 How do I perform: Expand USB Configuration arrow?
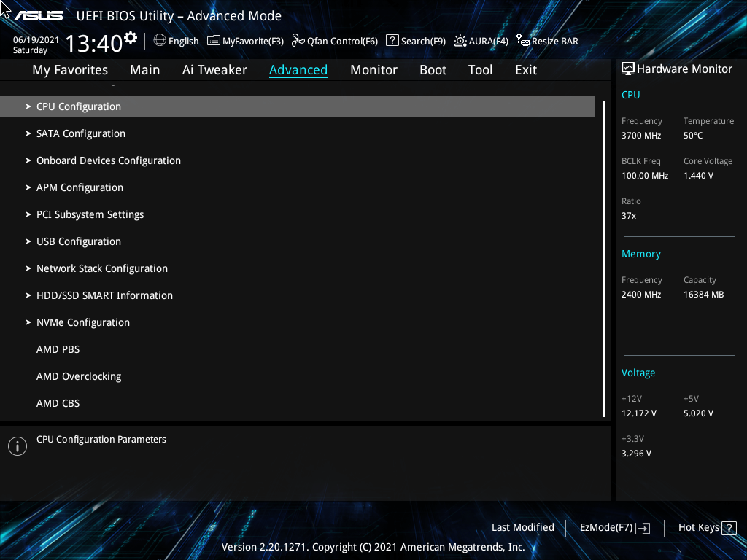point(28,241)
